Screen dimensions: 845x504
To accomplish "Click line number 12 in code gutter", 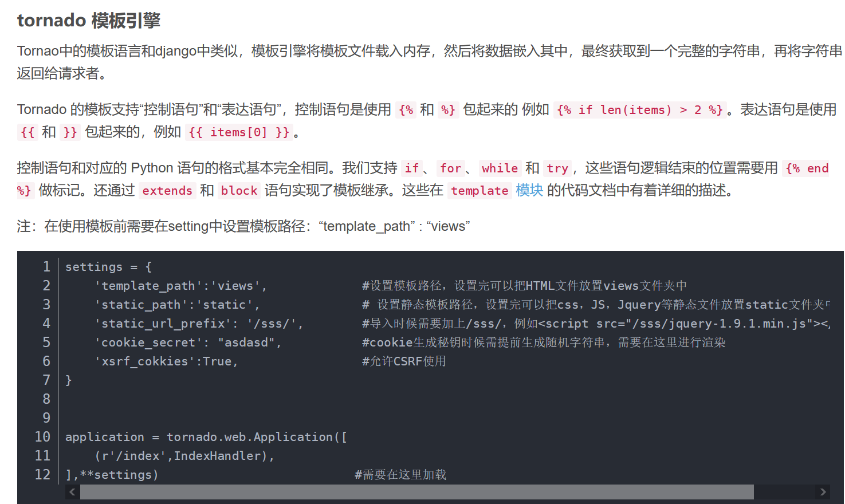I will coord(42,475).
